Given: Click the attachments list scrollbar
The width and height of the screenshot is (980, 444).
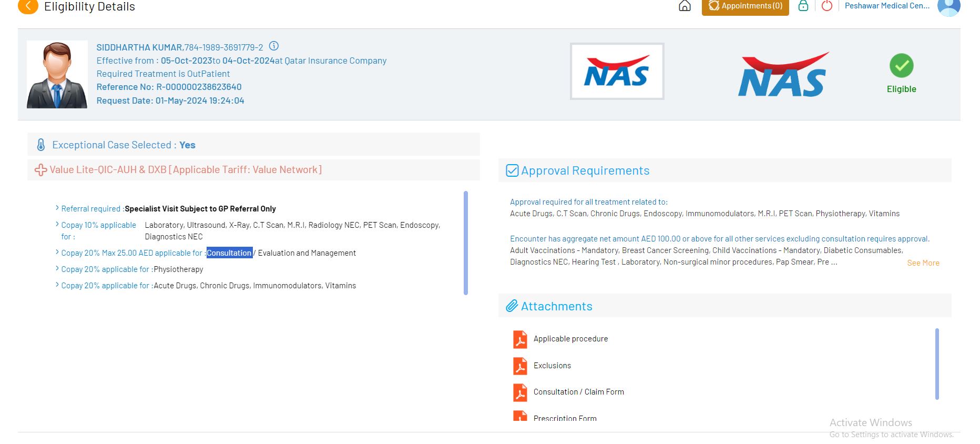Looking at the screenshot, I should tap(937, 364).
